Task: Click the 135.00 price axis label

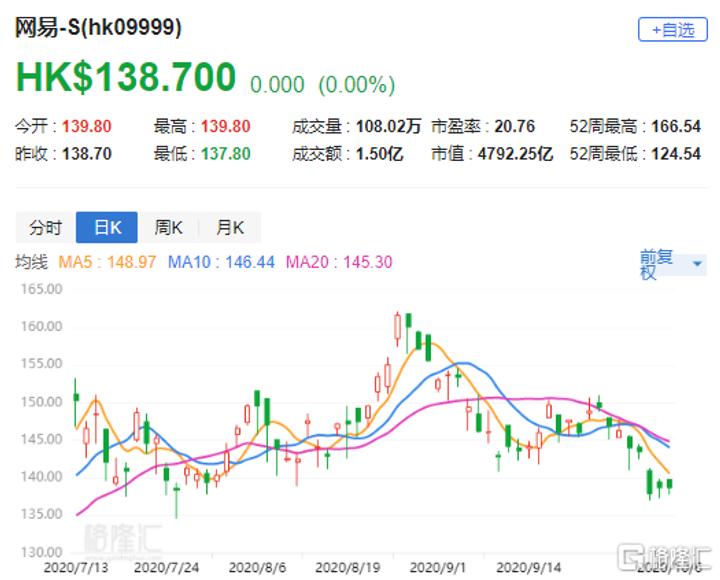Action: (41, 514)
